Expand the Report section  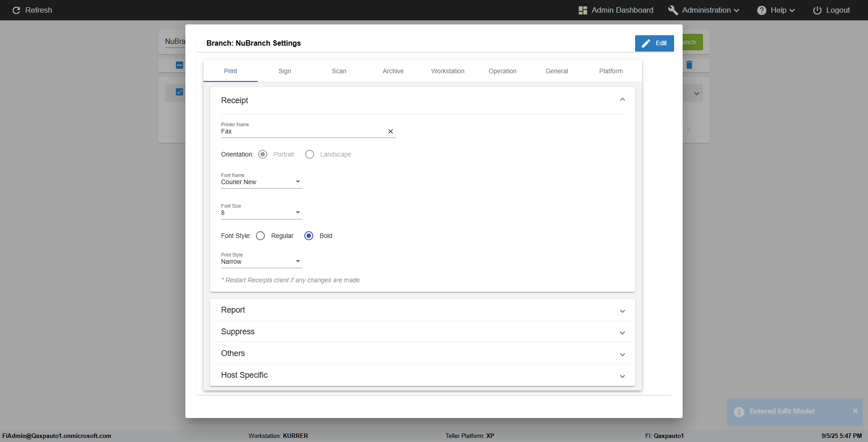point(422,310)
